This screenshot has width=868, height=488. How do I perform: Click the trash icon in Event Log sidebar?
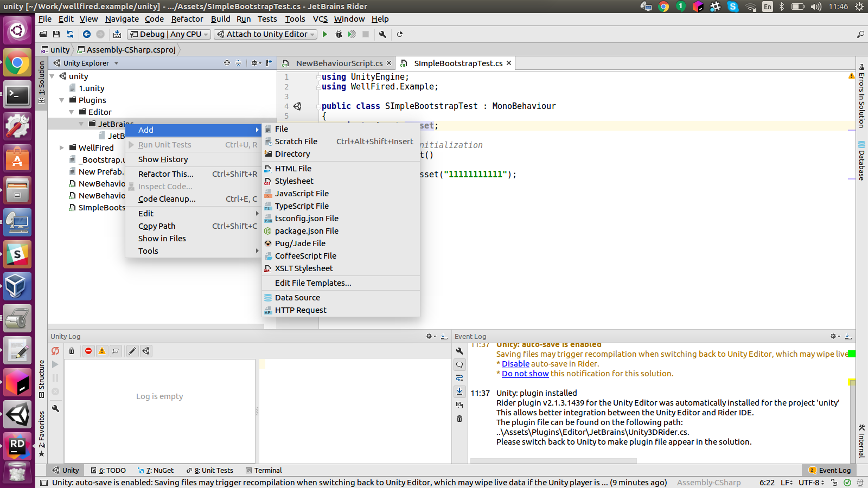click(459, 419)
